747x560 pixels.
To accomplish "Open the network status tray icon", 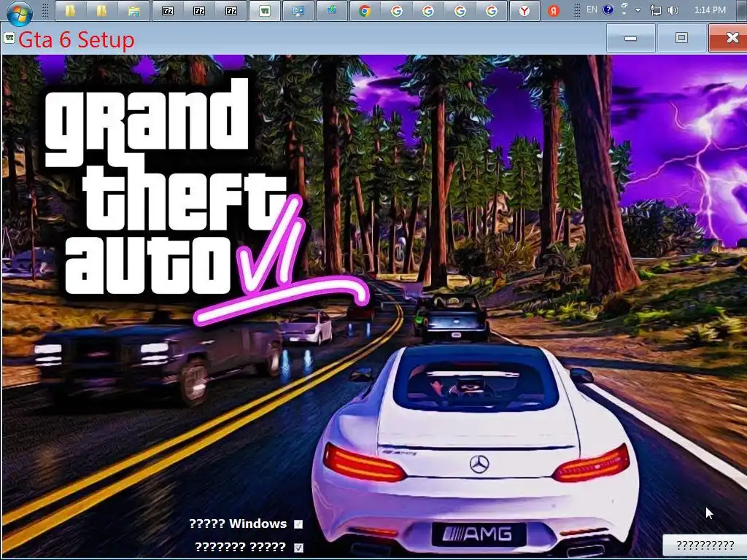I will click(x=656, y=10).
